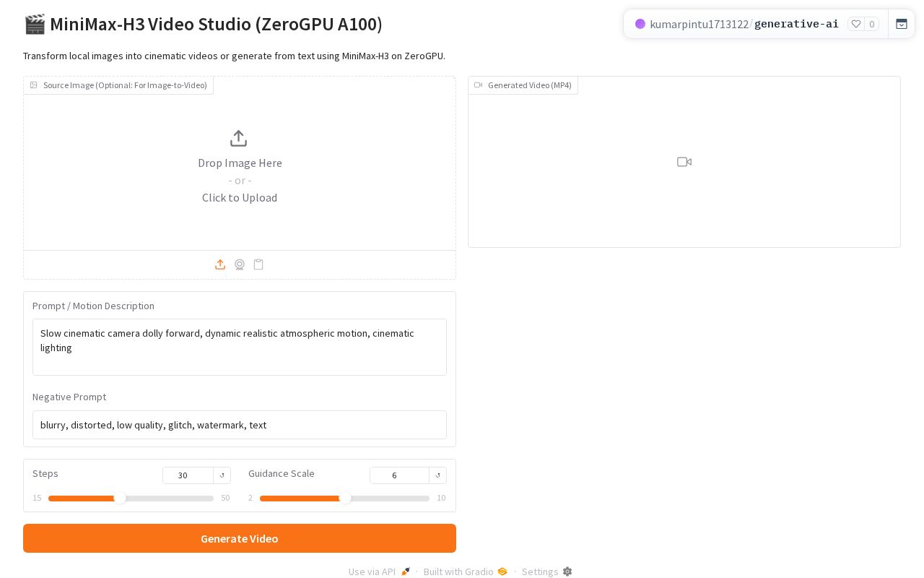Click the 'Negative Prompt' label
924x578 pixels.
pos(69,397)
